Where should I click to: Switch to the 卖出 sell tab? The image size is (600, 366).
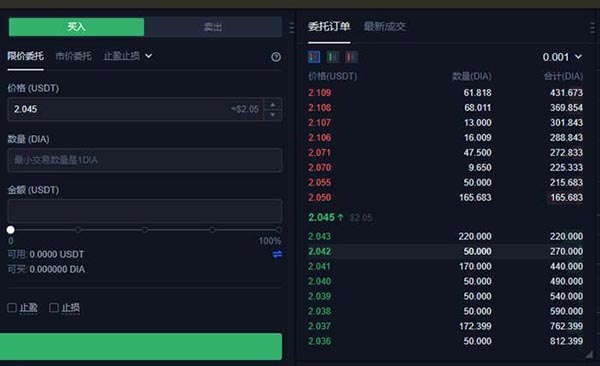click(213, 27)
